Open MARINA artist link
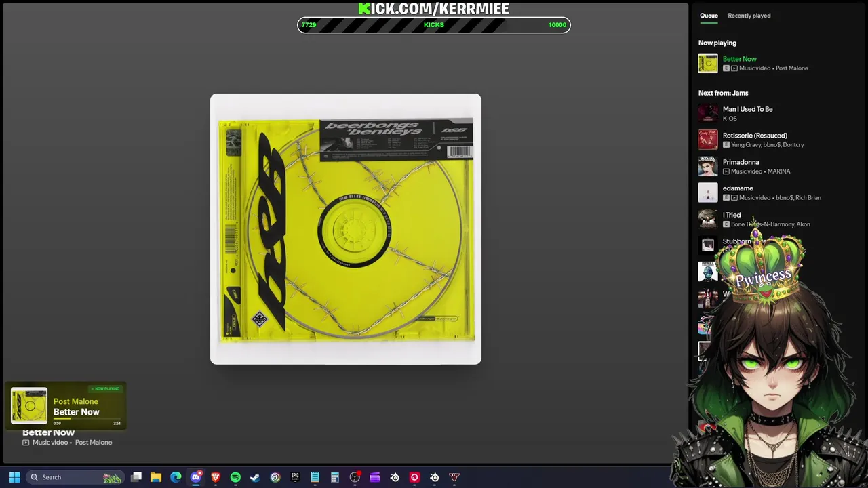 [x=779, y=171]
